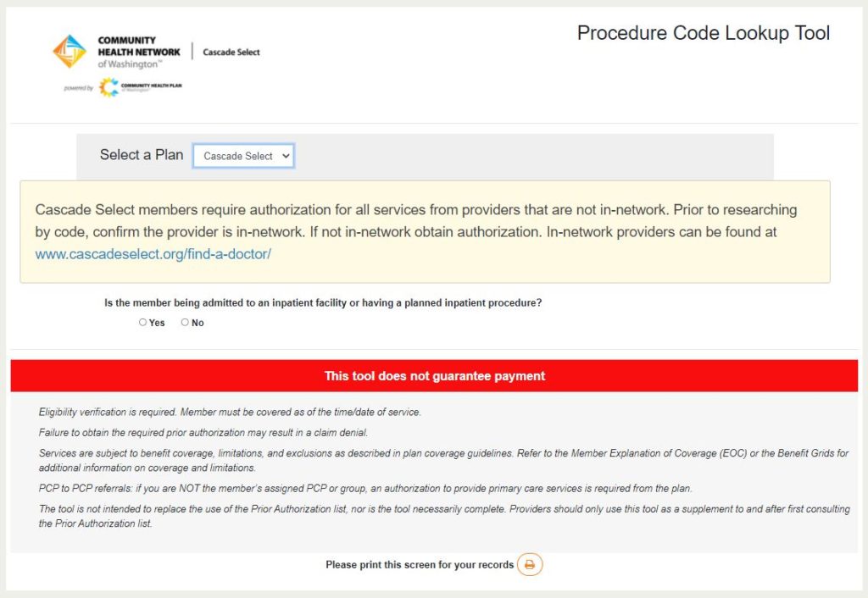This screenshot has height=598, width=868.
Task: Click the circled print button at page bottom
Action: (530, 564)
